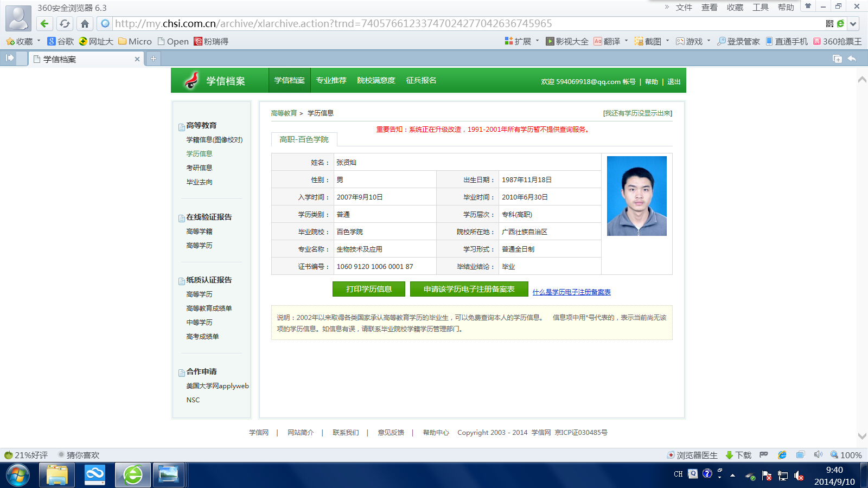Toggle the browser sidebar panel icon
868x488 pixels.
point(10,58)
